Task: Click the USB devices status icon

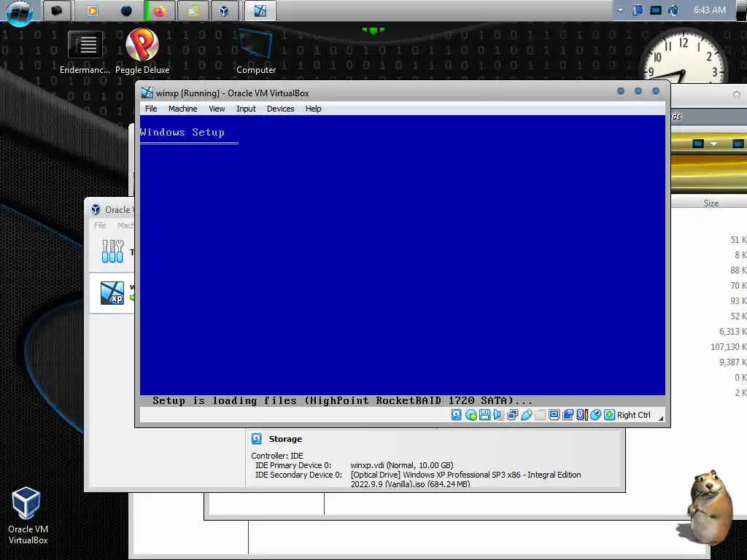Action: click(527, 415)
